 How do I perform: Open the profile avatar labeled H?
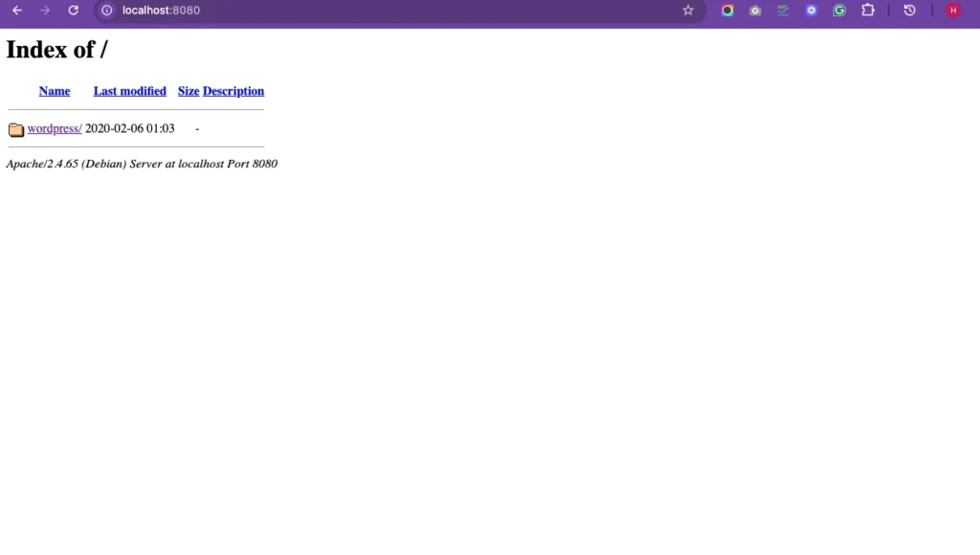(x=952, y=11)
